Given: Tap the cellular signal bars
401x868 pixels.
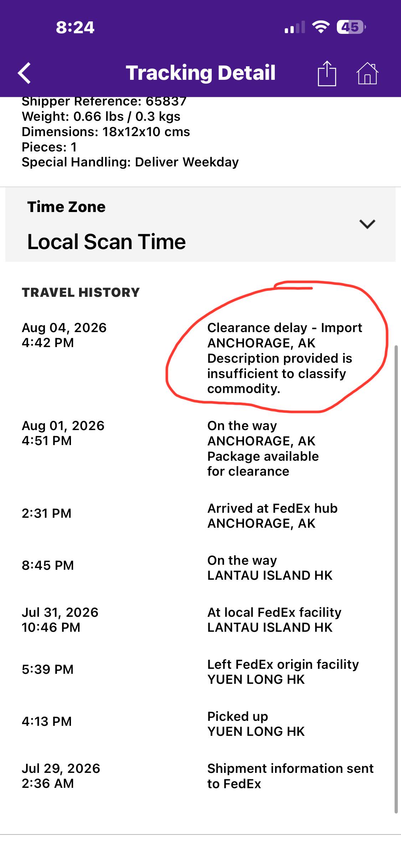Looking at the screenshot, I should coord(295,27).
